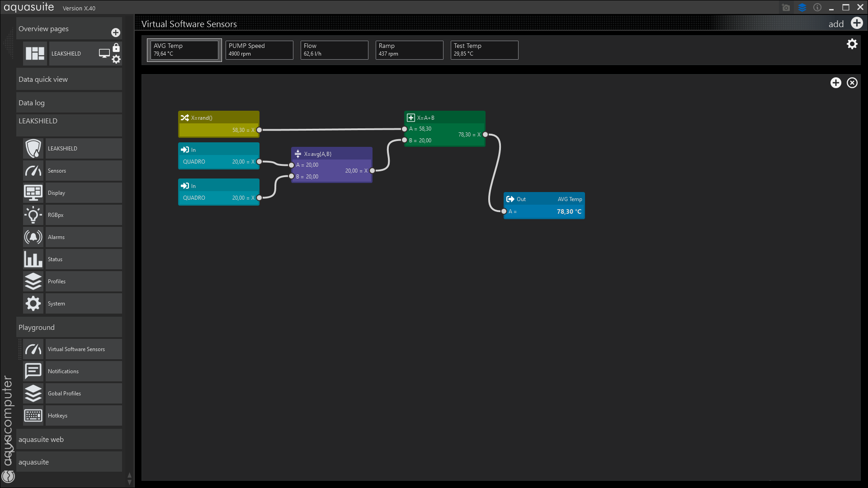Click the info icon in title bar
Image resolution: width=868 pixels, height=488 pixels.
(817, 7)
